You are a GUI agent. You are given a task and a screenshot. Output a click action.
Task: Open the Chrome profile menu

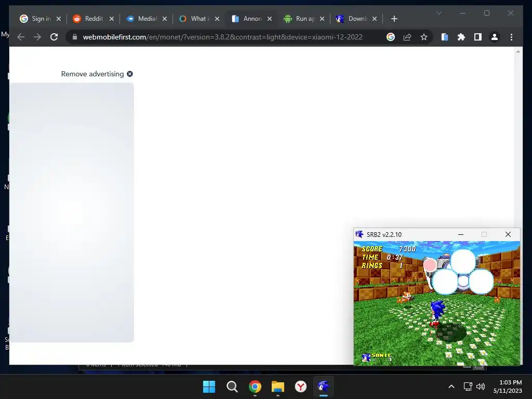coord(495,37)
